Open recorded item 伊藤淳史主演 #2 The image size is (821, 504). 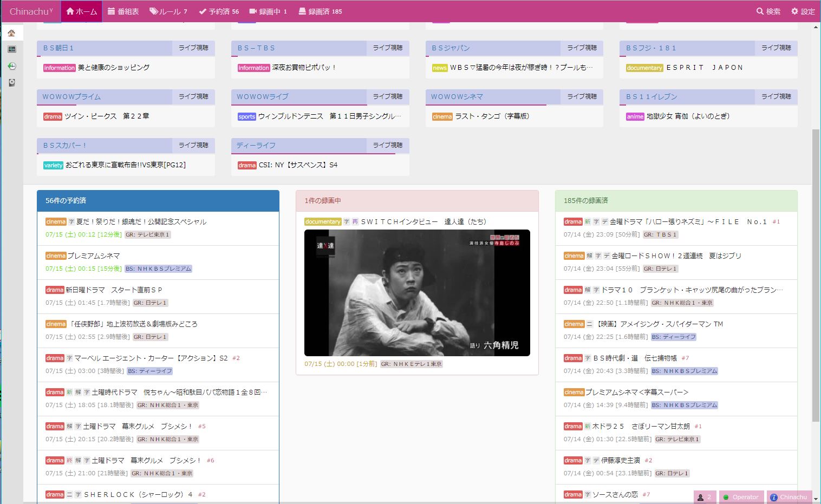pos(676,467)
